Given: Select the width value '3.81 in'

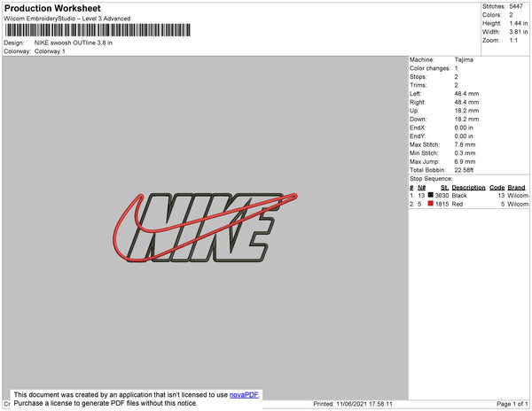Looking at the screenshot, I should pos(519,32).
